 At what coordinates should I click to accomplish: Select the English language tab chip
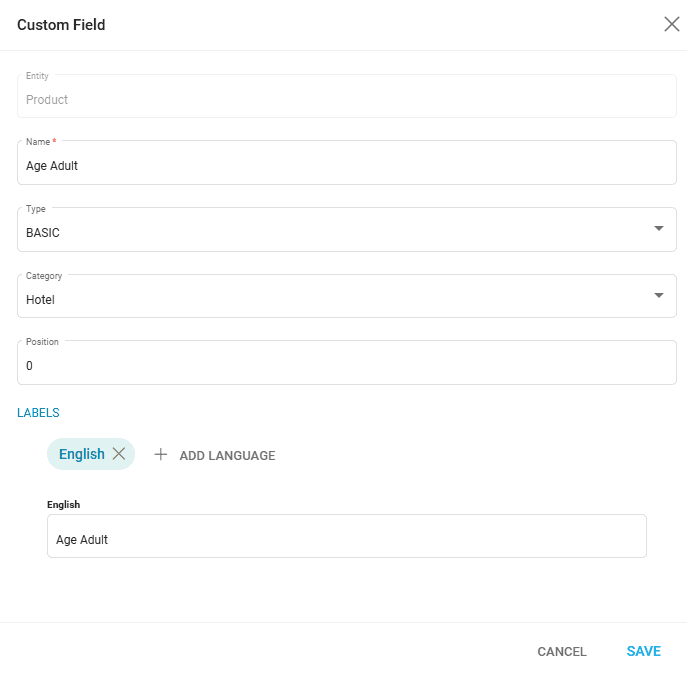click(81, 454)
